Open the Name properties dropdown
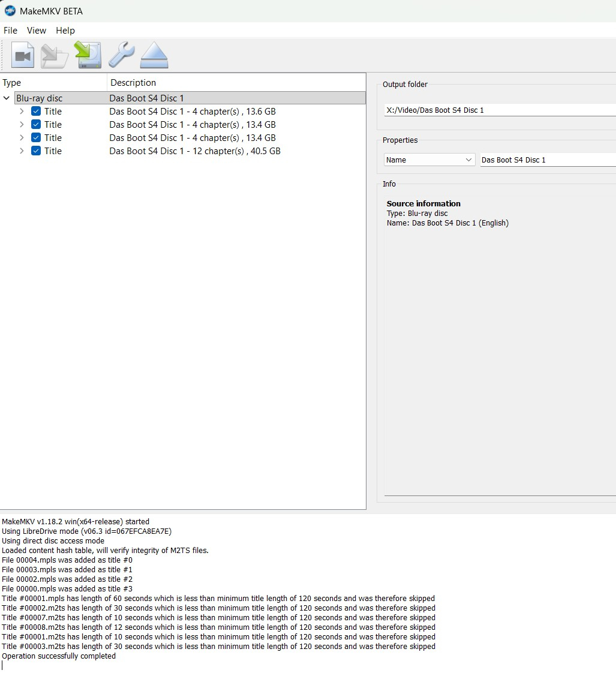 [x=429, y=160]
